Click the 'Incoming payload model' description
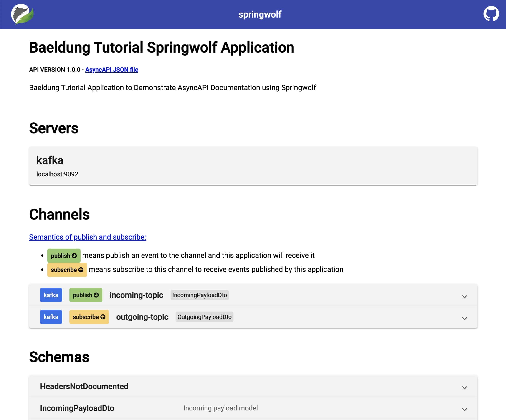This screenshot has width=506, height=420. point(220,408)
